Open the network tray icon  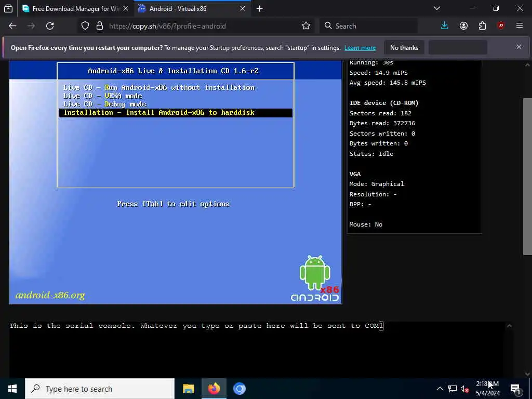pyautogui.click(x=453, y=389)
